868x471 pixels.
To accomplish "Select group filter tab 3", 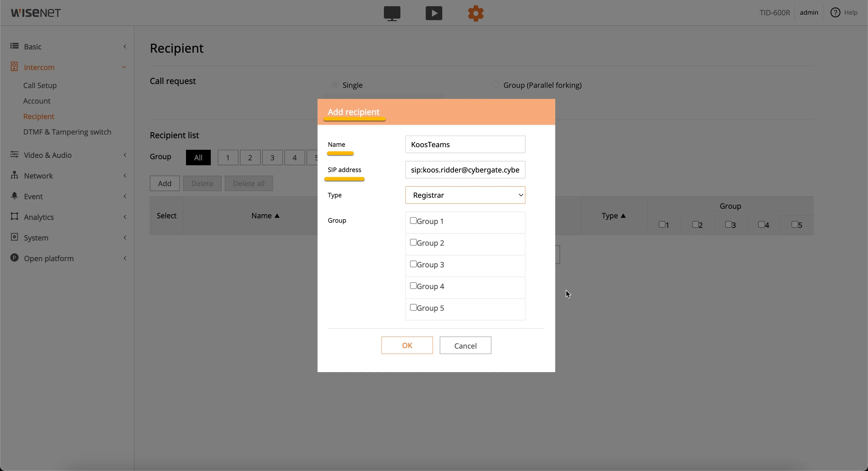I will (273, 158).
